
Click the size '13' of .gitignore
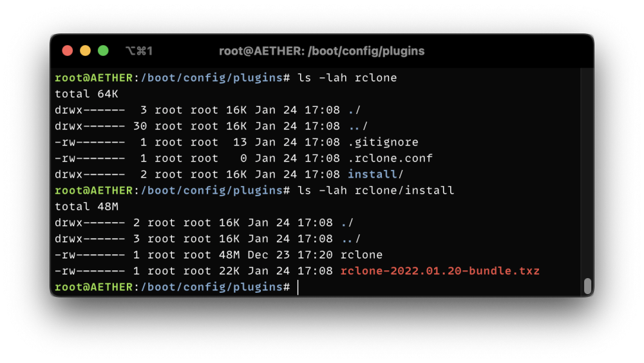point(240,142)
